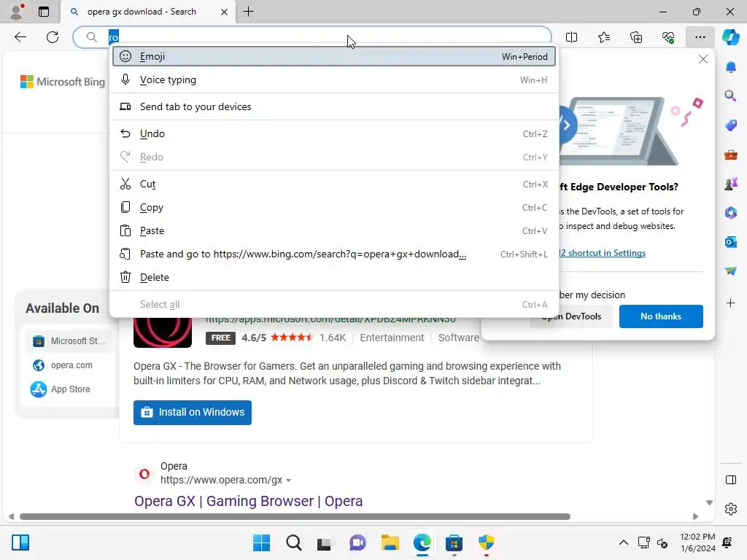Close the DevTools prompt dialog

click(703, 59)
